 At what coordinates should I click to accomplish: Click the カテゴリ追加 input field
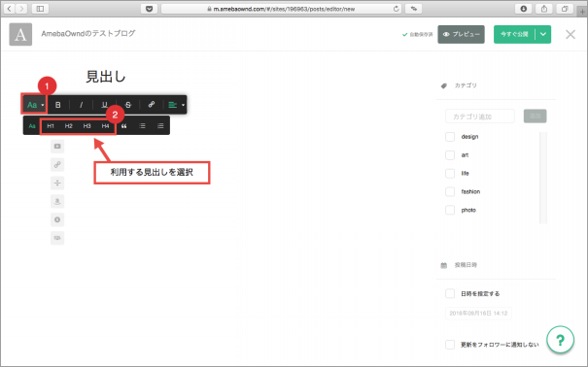[479, 117]
